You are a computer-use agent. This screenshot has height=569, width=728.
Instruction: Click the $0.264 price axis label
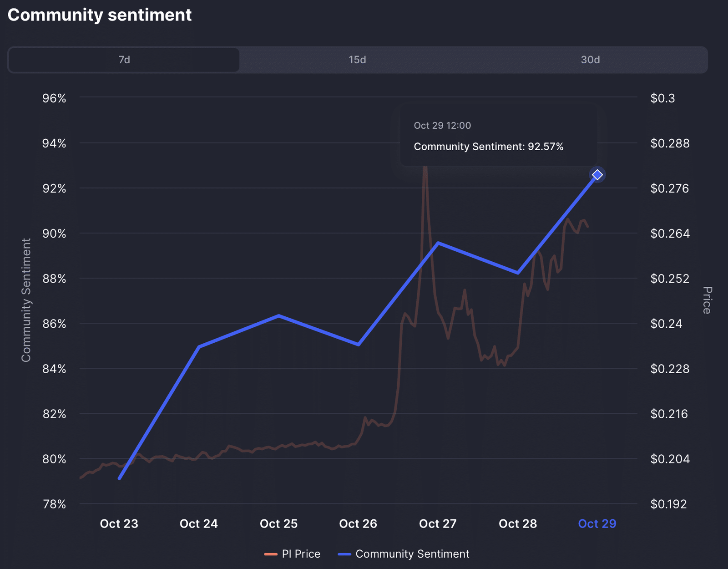point(670,234)
